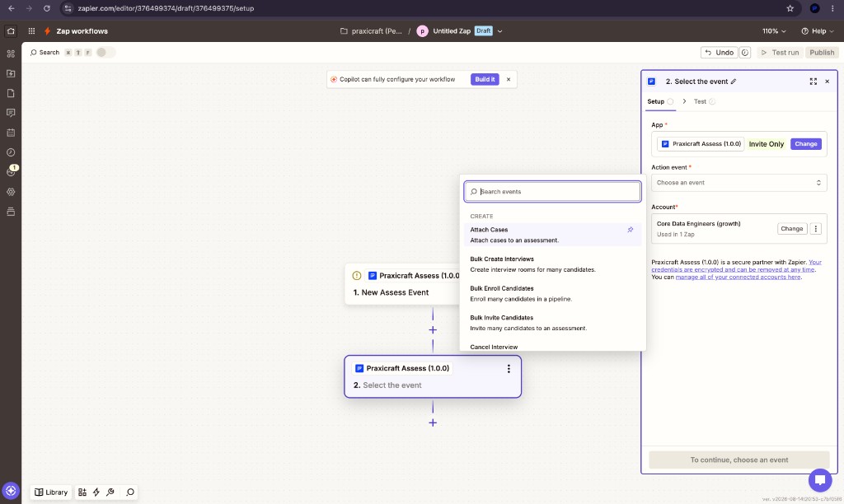Open the settings gear sidebar icon
The image size is (844, 504).
(11, 192)
